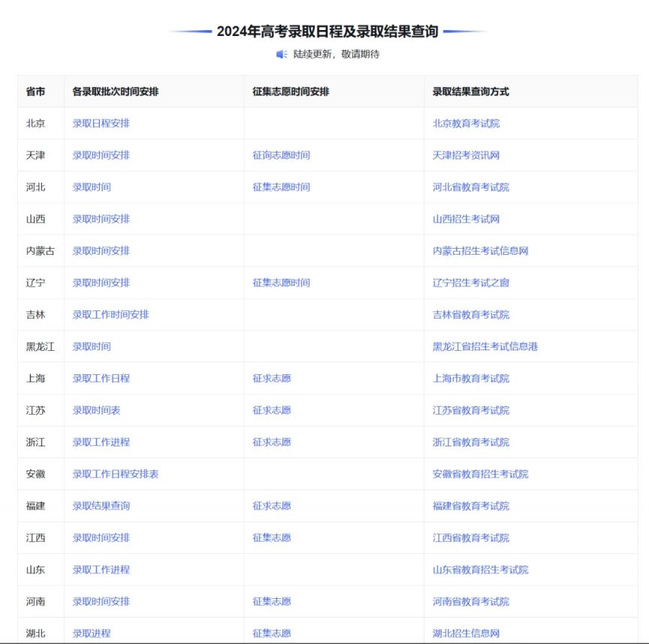The height and width of the screenshot is (644, 649).
Task: Visit 福建省教育考试院 link
Action: (471, 506)
